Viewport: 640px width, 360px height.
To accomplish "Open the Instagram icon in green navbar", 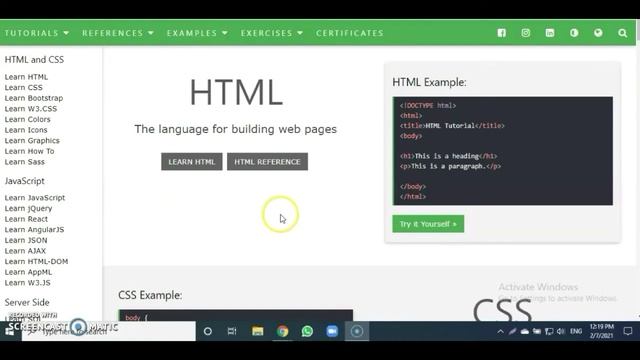I will 526,33.
